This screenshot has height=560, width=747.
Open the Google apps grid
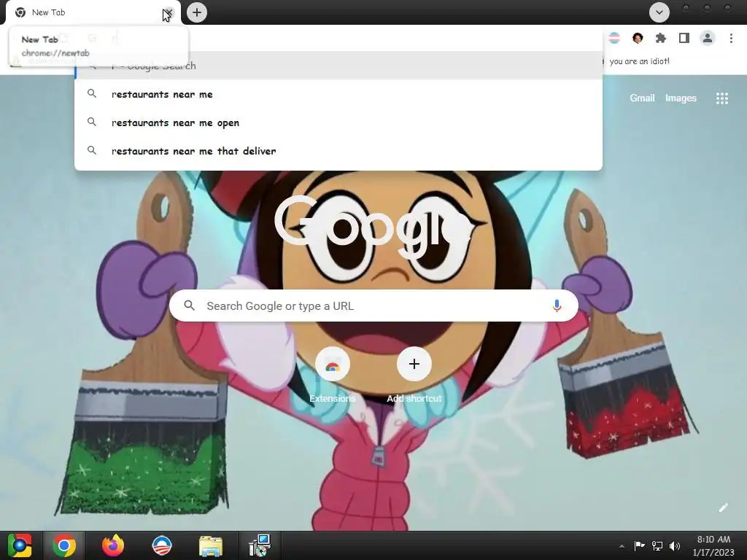[x=722, y=98]
